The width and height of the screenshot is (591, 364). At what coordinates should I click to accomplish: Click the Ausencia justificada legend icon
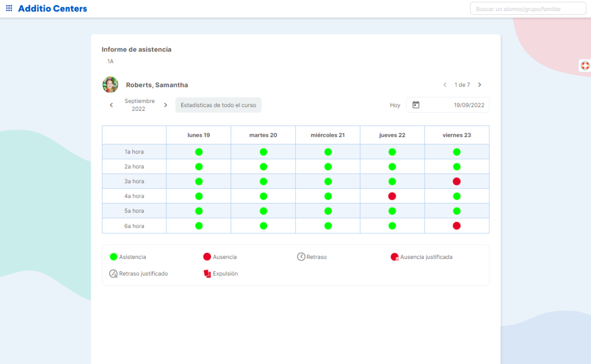[x=394, y=257]
